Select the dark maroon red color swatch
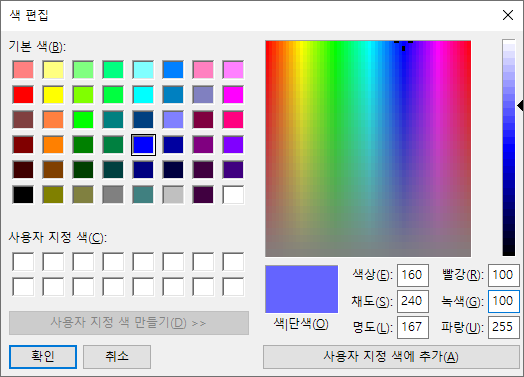 (23, 145)
